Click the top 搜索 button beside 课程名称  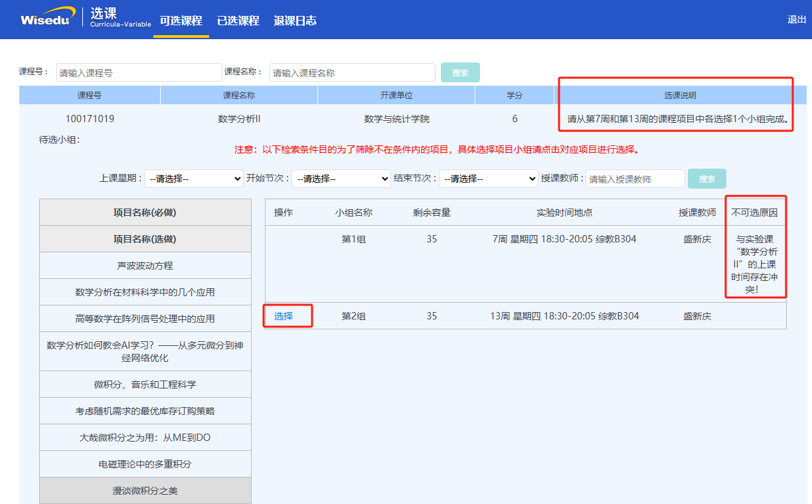(460, 72)
